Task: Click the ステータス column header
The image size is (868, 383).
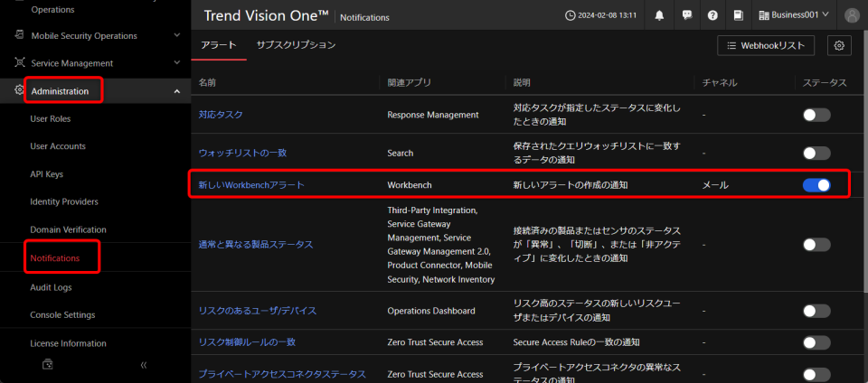Action: (x=825, y=82)
